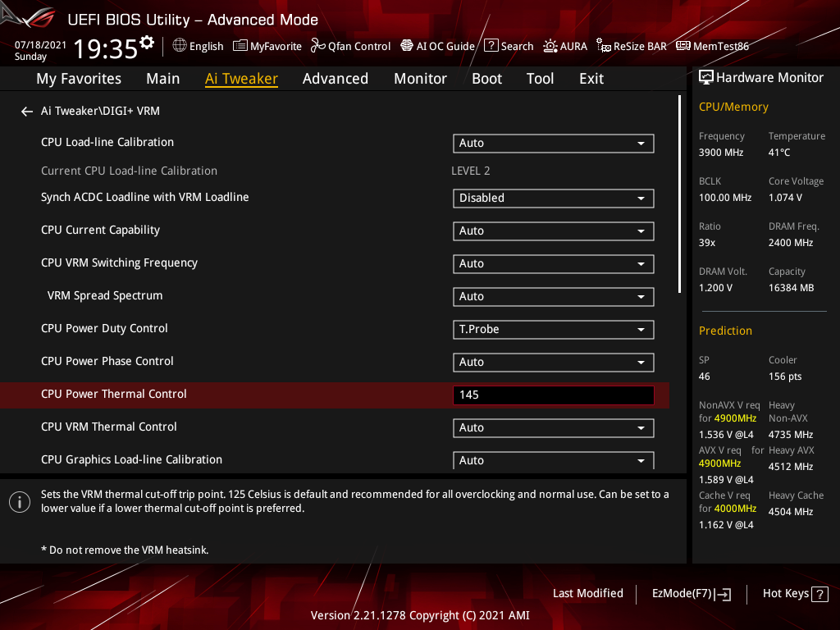The height and width of the screenshot is (630, 840).
Task: Open the CPU Load-line Calibration dropdown
Action: tap(553, 143)
